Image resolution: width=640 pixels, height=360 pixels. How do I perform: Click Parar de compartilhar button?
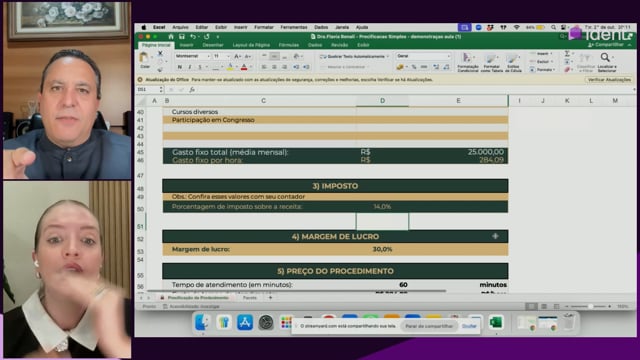[429, 326]
